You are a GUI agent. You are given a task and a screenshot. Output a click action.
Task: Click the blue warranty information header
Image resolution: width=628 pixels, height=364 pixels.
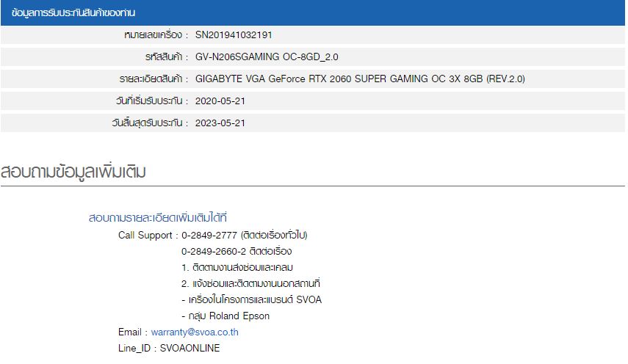click(313, 12)
